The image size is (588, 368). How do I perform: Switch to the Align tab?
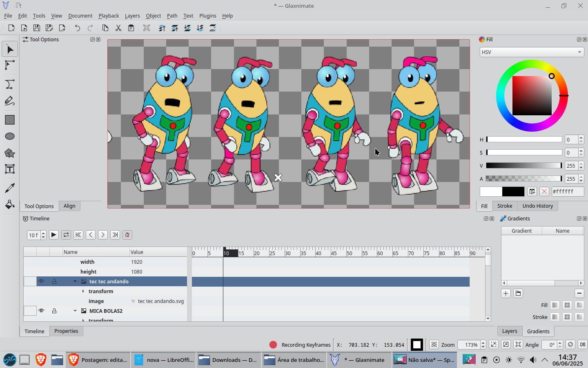69,206
